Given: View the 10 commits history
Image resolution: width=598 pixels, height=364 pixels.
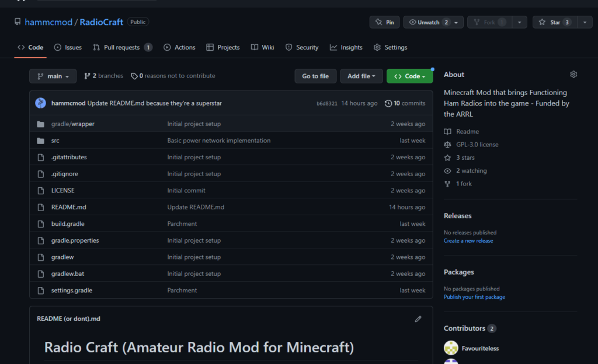Looking at the screenshot, I should click(x=405, y=103).
